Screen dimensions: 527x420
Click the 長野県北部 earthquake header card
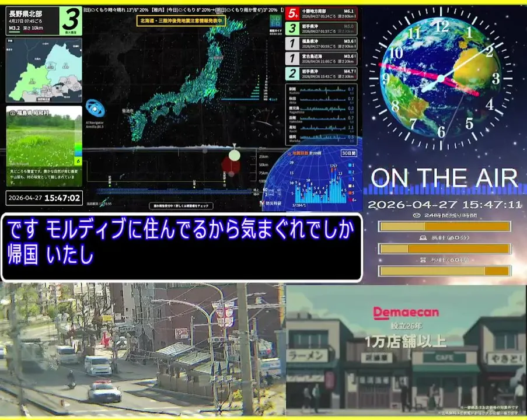[x=44, y=21]
